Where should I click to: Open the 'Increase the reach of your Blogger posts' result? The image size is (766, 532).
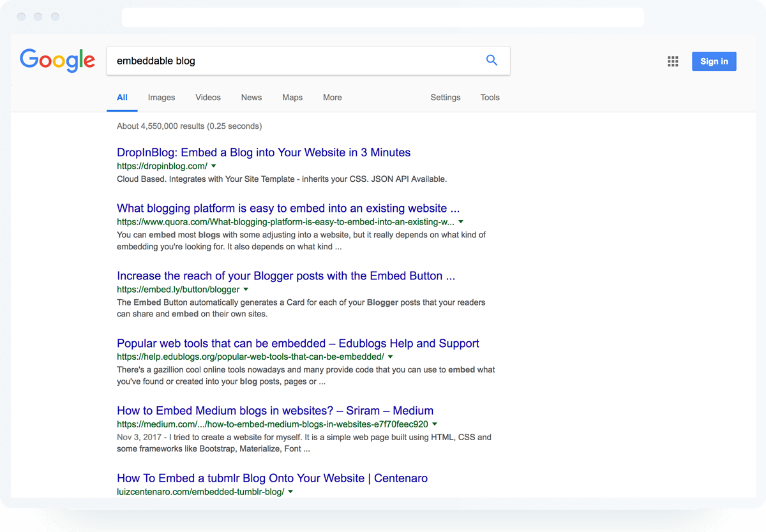pos(286,276)
